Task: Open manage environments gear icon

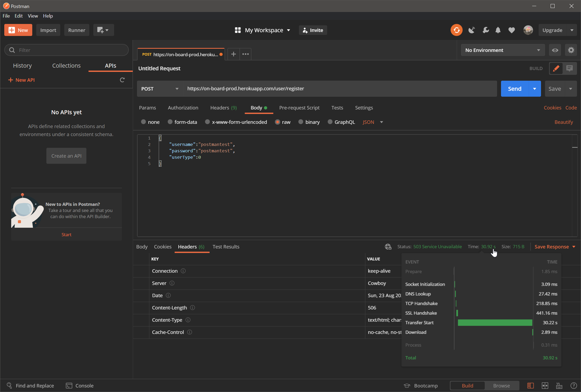Action: (x=571, y=50)
